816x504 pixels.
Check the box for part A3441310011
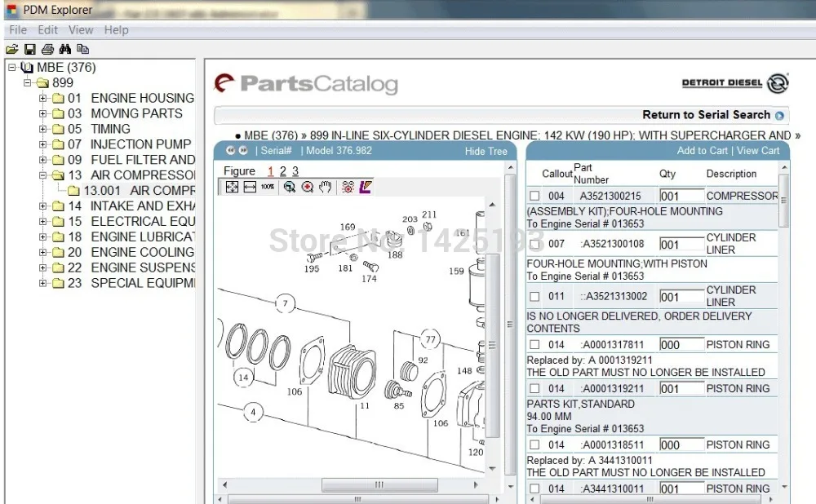click(x=534, y=489)
